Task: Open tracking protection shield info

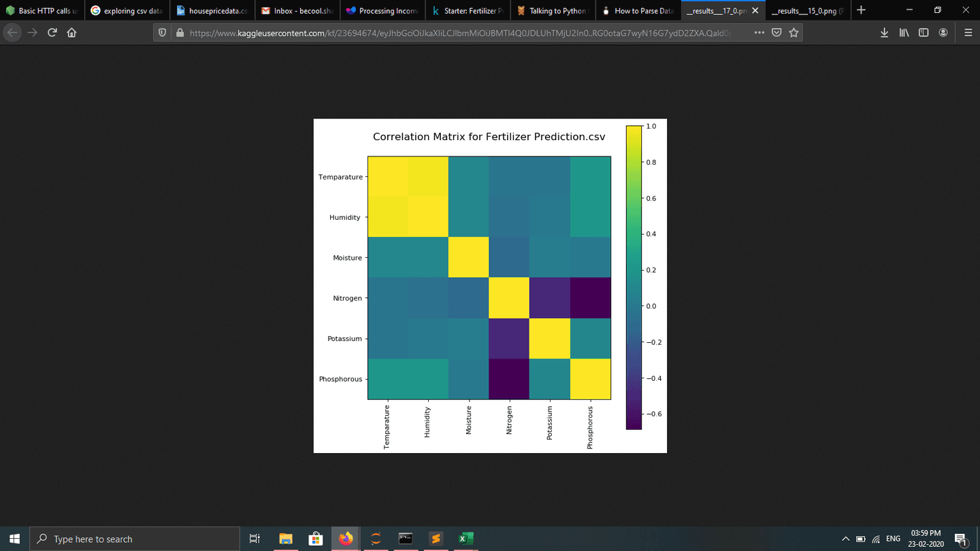Action: point(162,33)
